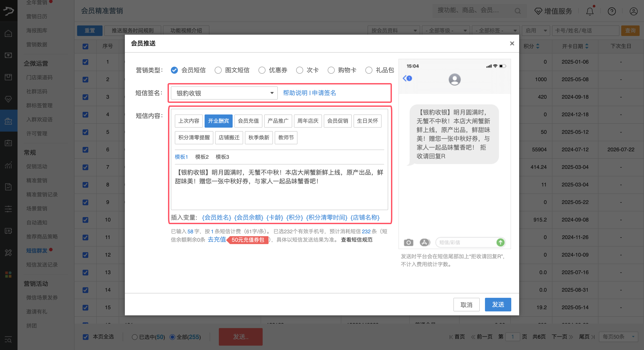Switch to 模板1 tab
The height and width of the screenshot is (350, 644).
click(181, 157)
